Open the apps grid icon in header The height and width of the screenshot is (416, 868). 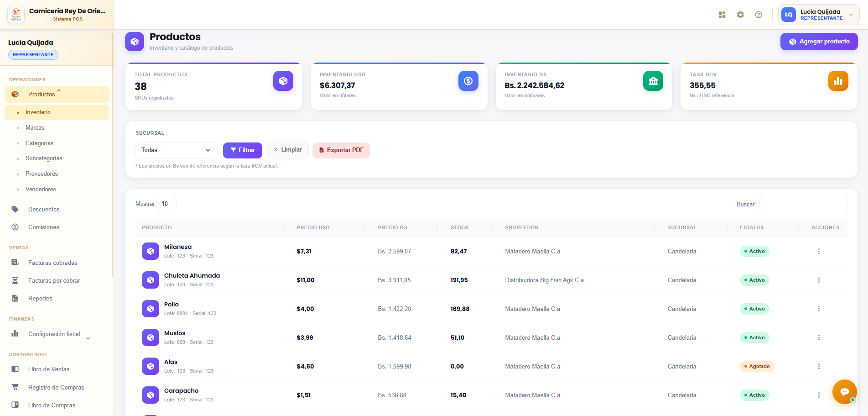(722, 15)
